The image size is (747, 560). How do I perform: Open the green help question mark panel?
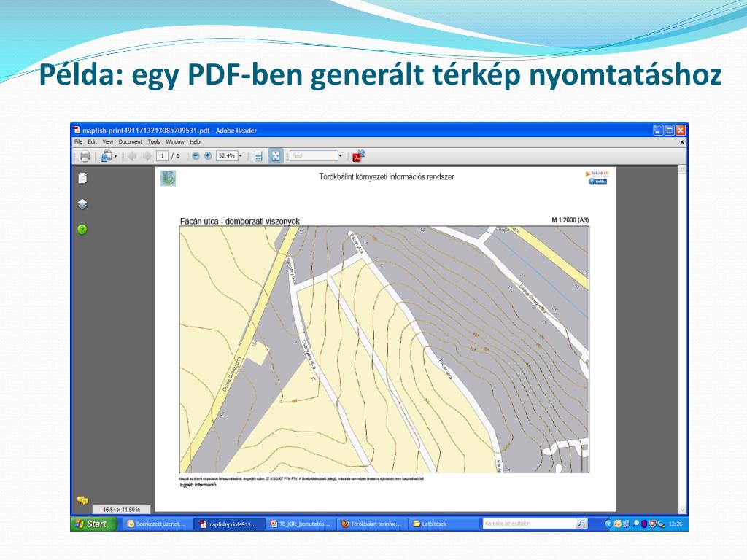tap(82, 230)
